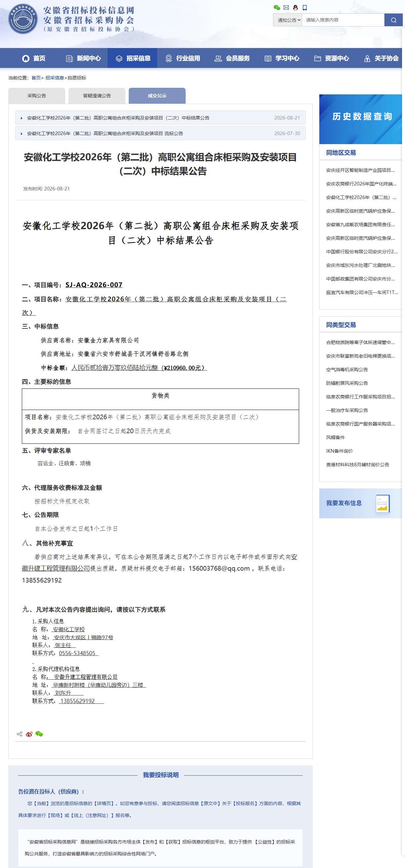Click the 同地区交易 section heading
Image resolution: width=405 pixels, height=868 pixels.
[x=341, y=153]
